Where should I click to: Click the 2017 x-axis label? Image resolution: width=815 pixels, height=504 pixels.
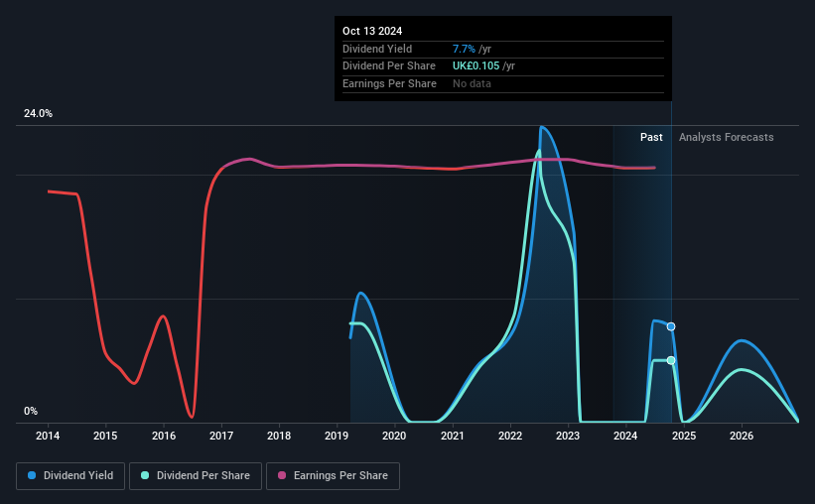[221, 436]
